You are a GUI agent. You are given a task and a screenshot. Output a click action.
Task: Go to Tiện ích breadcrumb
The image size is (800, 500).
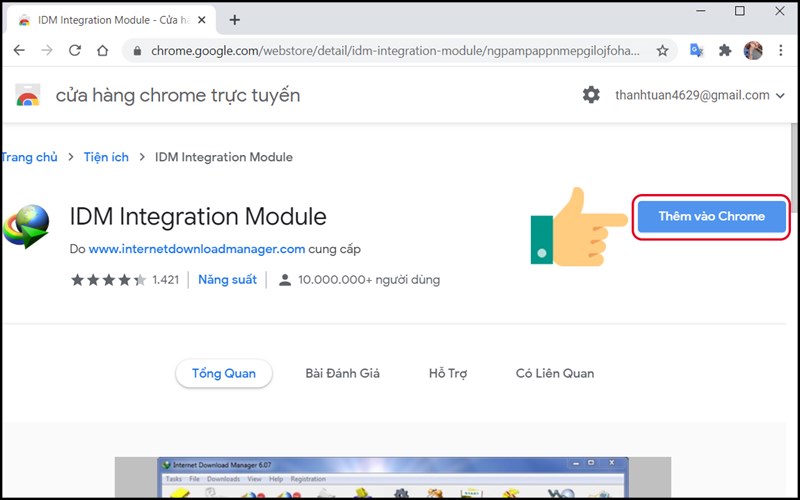point(106,157)
